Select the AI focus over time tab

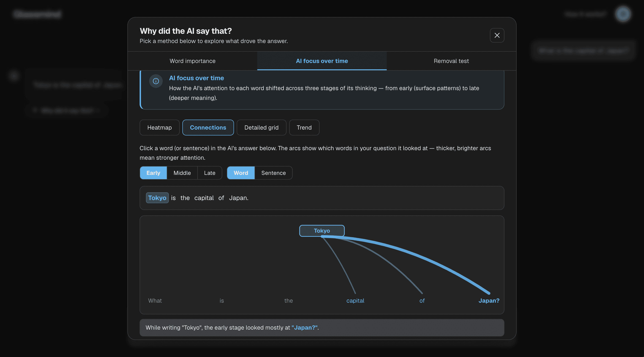[322, 61]
